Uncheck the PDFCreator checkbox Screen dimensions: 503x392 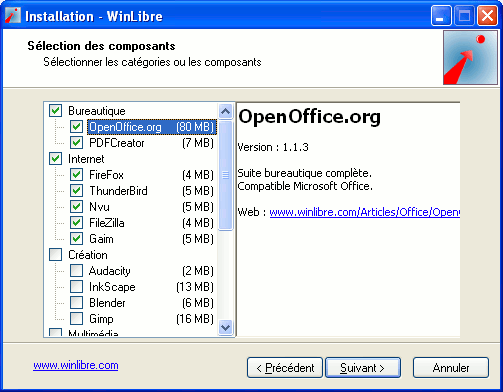click(76, 143)
